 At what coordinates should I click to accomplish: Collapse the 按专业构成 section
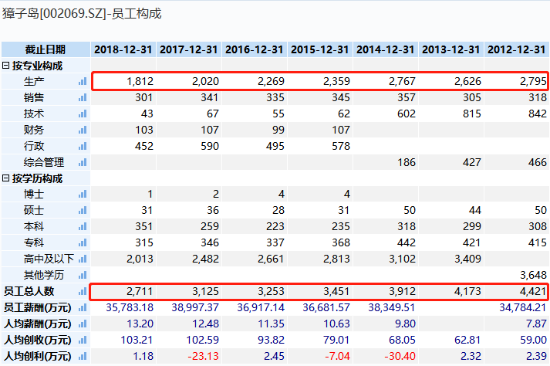click(5, 65)
